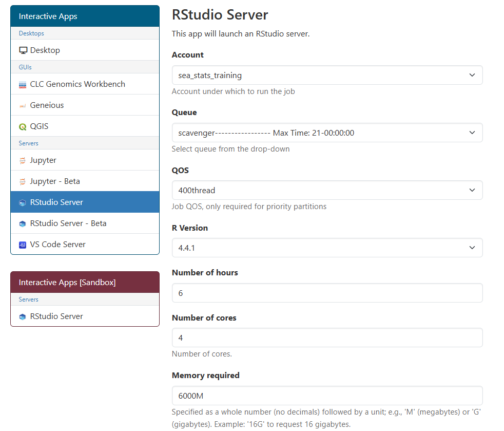Click the VS Code Server icon
The height and width of the screenshot is (431, 504).
click(23, 245)
